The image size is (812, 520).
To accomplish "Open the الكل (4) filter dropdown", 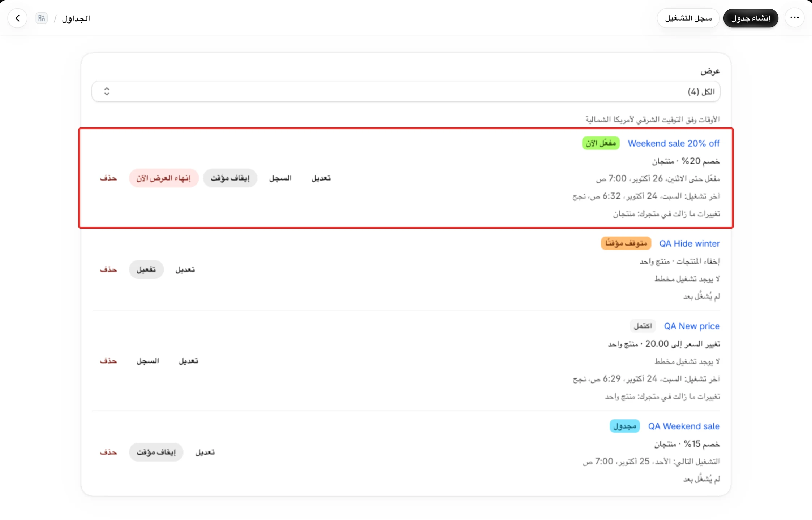I will (x=406, y=91).
